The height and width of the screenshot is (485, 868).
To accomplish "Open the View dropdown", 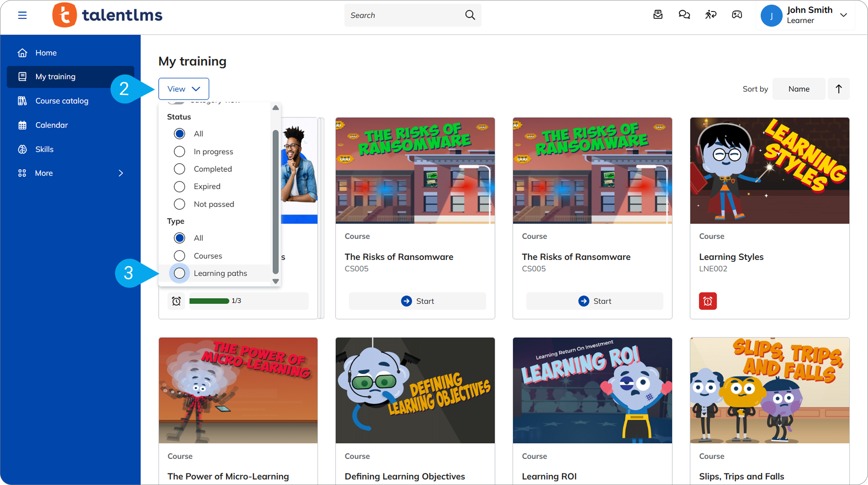I will coord(184,89).
